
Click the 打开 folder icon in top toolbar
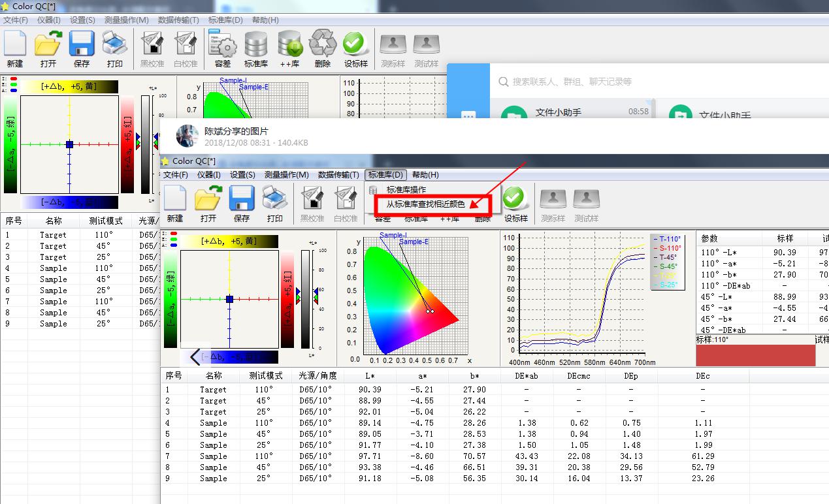pos(48,46)
